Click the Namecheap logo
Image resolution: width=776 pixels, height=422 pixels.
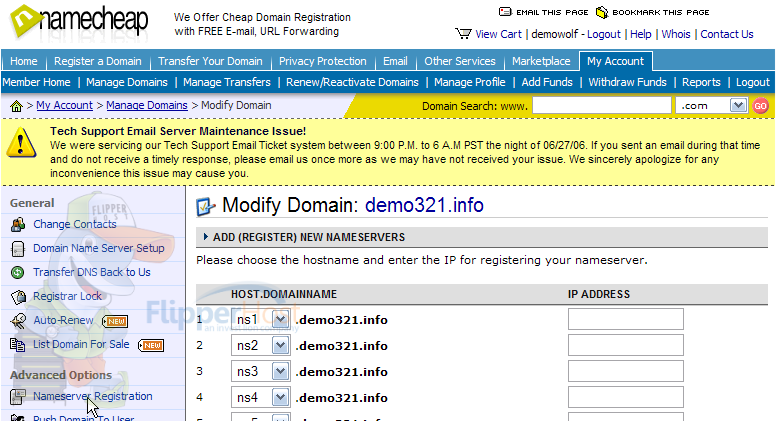coord(79,22)
